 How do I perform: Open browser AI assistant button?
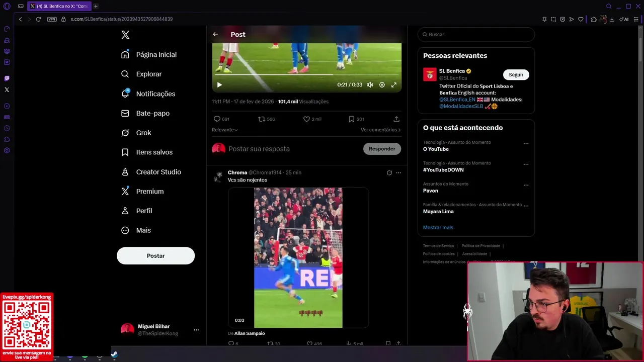624,19
